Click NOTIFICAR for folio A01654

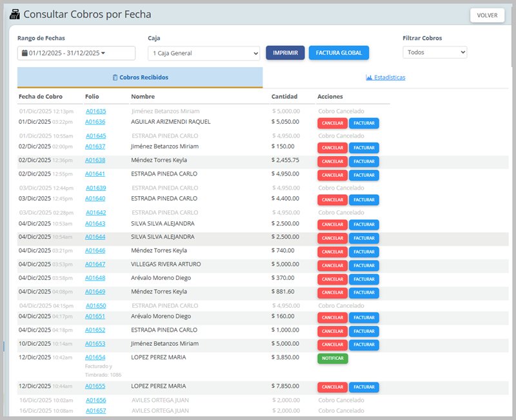click(332, 359)
